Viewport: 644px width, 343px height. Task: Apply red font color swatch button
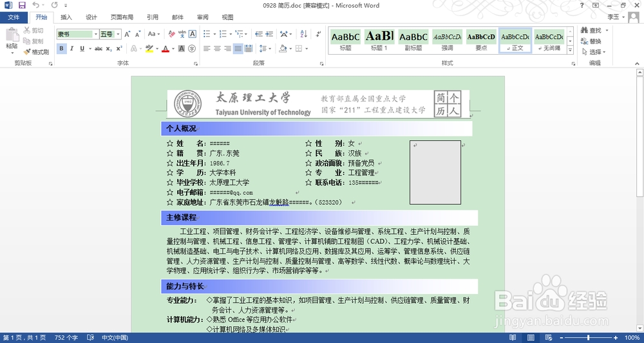(x=166, y=49)
